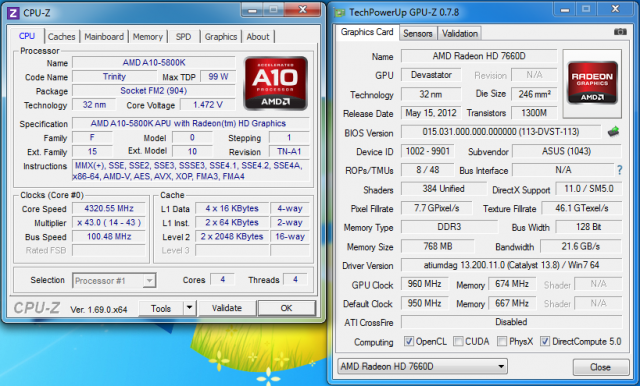
Task: Click the OK button in CPU-Z
Action: click(x=286, y=308)
